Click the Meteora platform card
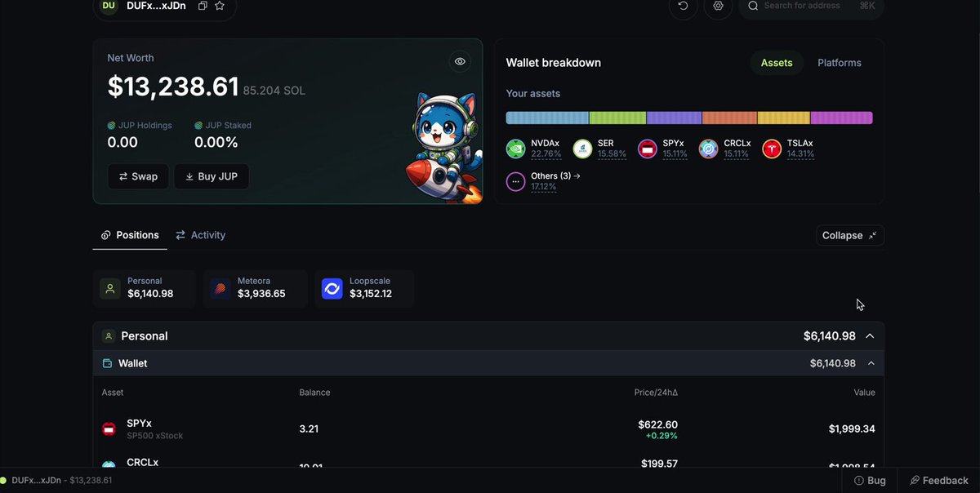The width and height of the screenshot is (980, 493). tap(255, 288)
